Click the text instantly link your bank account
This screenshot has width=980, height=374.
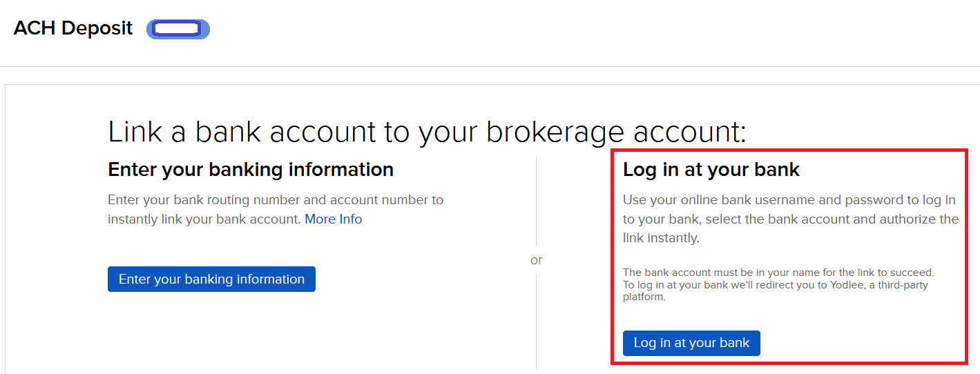pos(204,219)
